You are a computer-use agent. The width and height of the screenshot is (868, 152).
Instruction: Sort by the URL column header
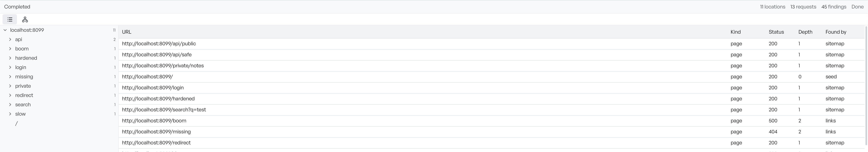click(127, 32)
